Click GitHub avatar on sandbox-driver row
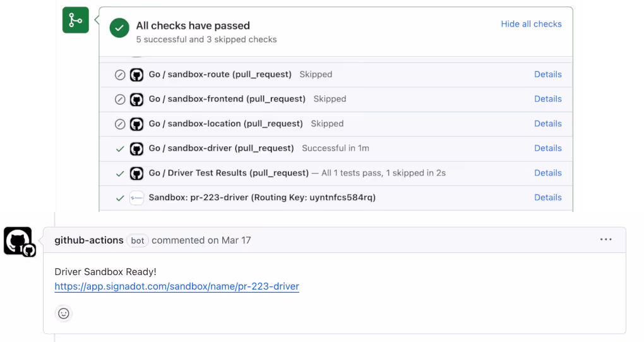Image resolution: width=644 pixels, height=342 pixels. point(137,149)
